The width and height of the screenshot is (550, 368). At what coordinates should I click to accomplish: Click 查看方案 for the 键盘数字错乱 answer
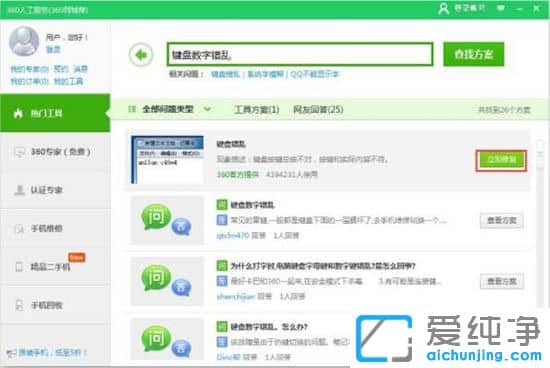502,220
